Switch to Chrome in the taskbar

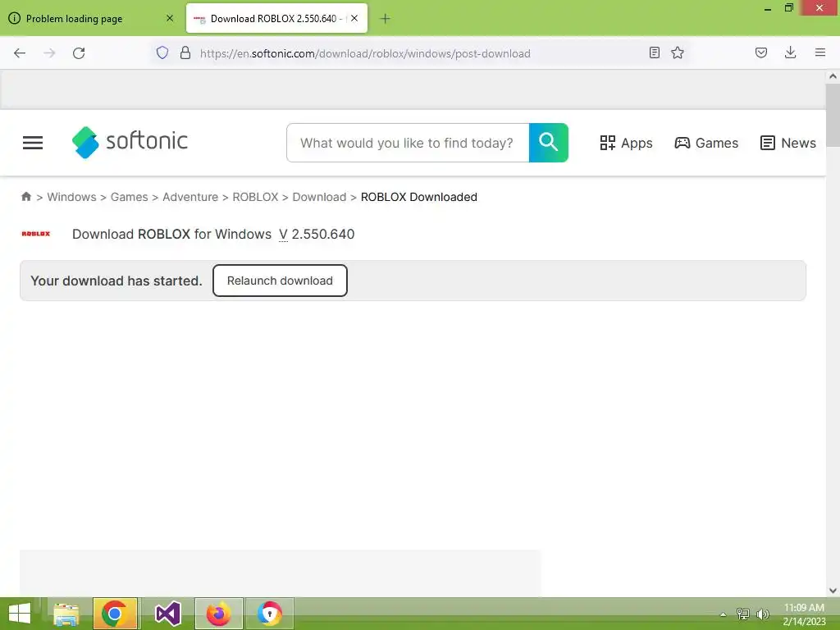point(115,614)
